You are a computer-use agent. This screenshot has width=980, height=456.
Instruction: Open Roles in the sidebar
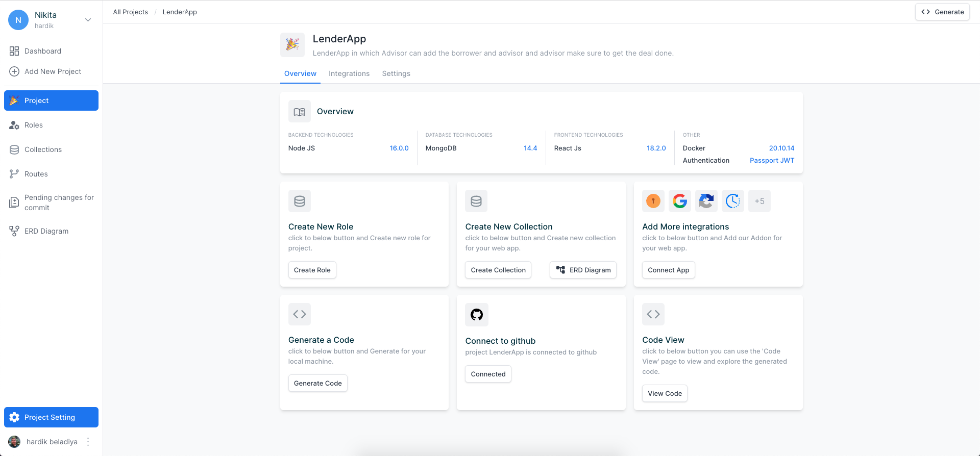click(51, 125)
